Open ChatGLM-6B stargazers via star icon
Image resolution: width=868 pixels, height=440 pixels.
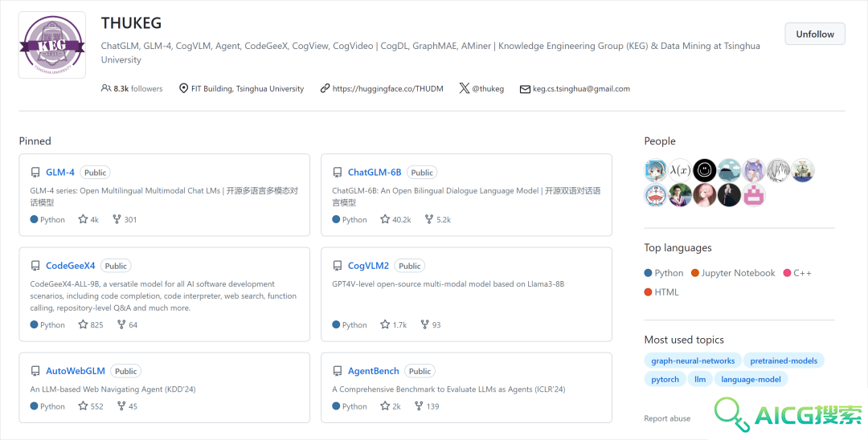click(385, 219)
